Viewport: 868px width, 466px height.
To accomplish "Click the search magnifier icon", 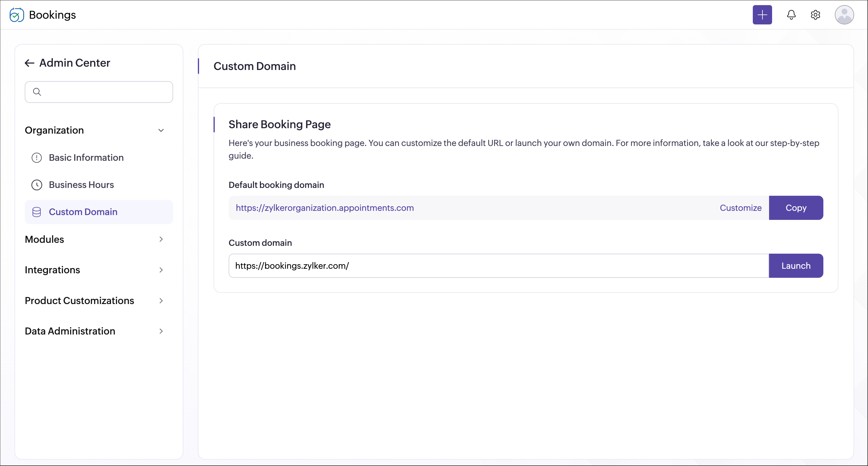I will [x=37, y=92].
